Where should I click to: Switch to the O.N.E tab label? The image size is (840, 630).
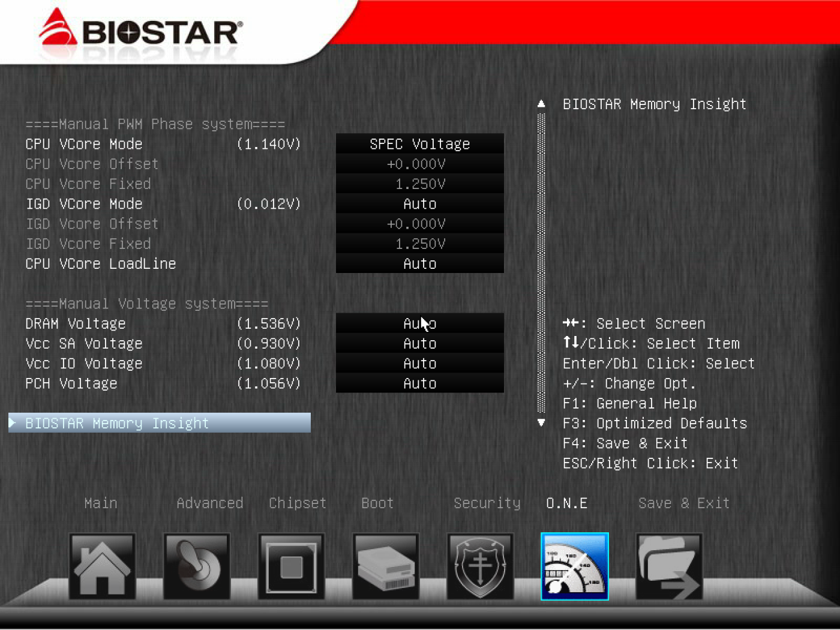(x=567, y=503)
